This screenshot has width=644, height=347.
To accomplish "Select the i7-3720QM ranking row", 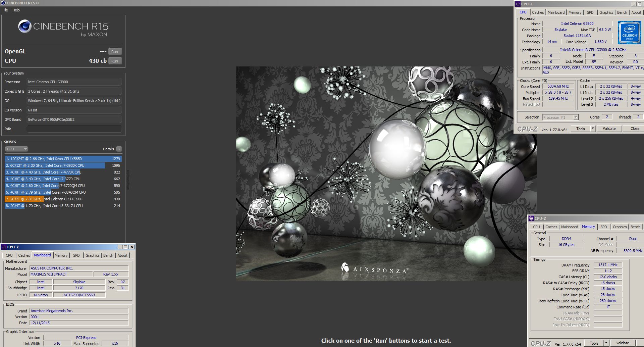I will coord(63,186).
